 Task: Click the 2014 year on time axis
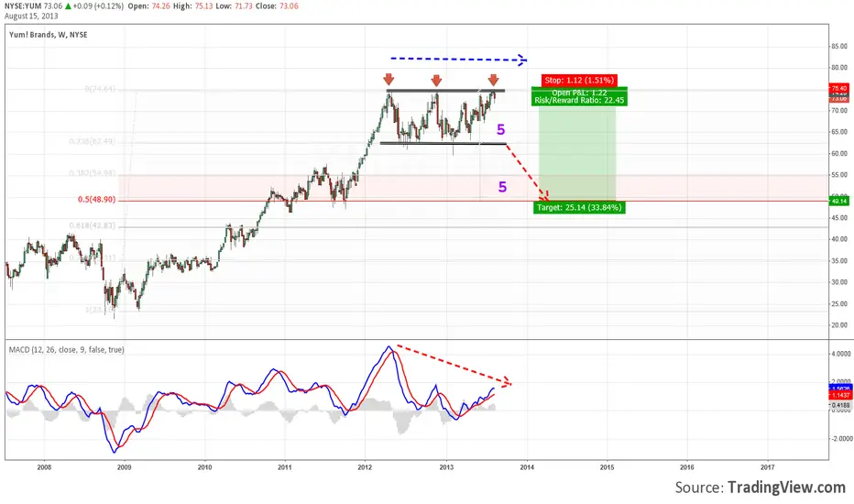coord(527,467)
